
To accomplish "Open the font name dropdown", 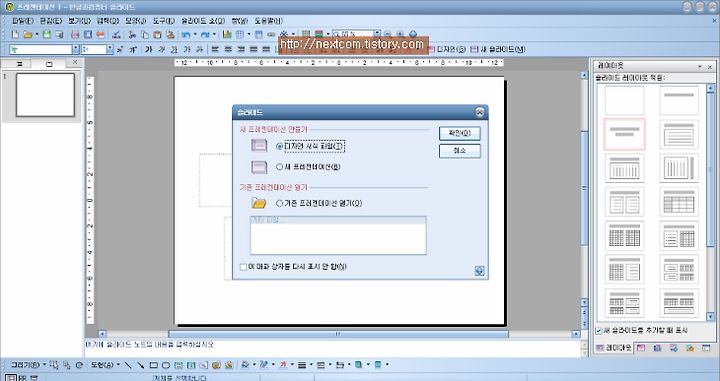I will 75,49.
